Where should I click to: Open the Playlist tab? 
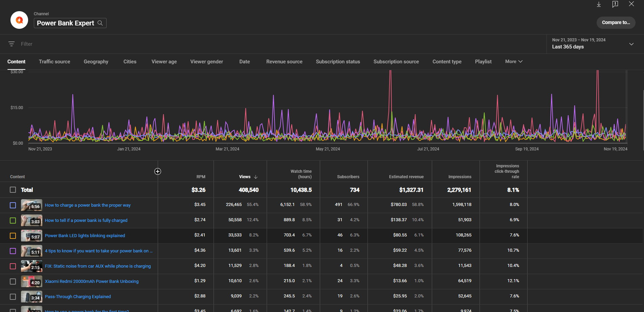pos(483,62)
